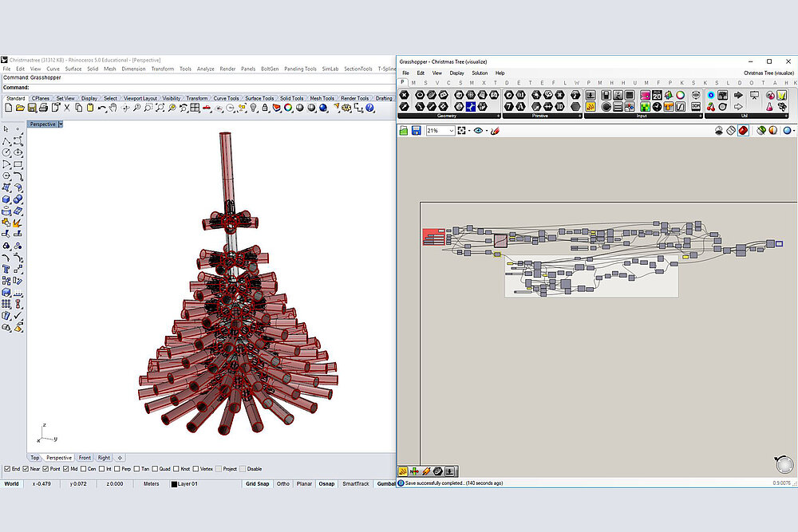Open the Solution menu in Grasshopper
798x532 pixels.
tap(479, 73)
